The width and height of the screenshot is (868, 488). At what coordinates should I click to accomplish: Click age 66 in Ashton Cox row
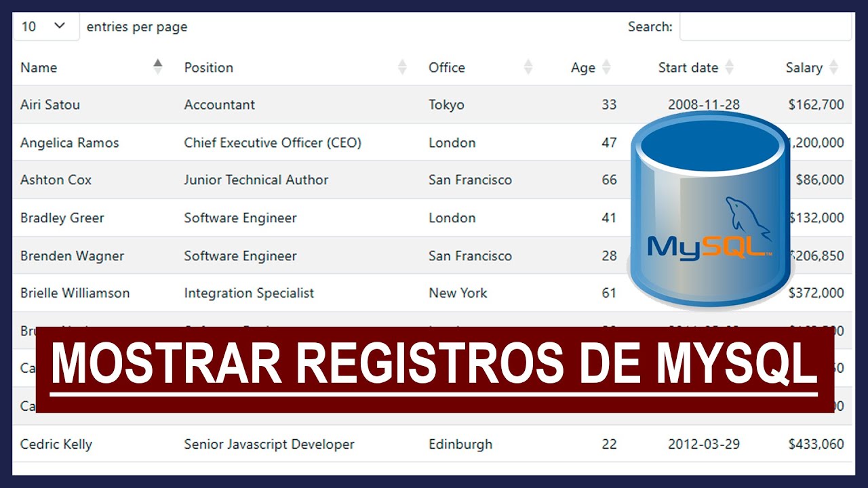click(x=609, y=180)
